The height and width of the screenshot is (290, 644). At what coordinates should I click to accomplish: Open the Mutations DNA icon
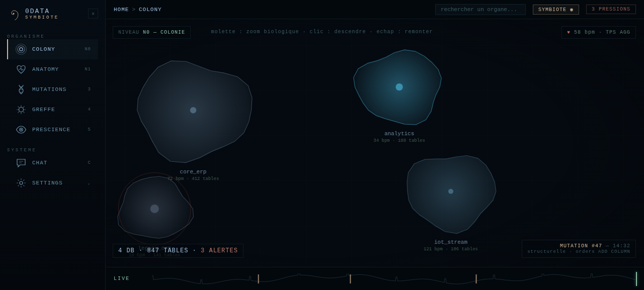pyautogui.click(x=21, y=89)
